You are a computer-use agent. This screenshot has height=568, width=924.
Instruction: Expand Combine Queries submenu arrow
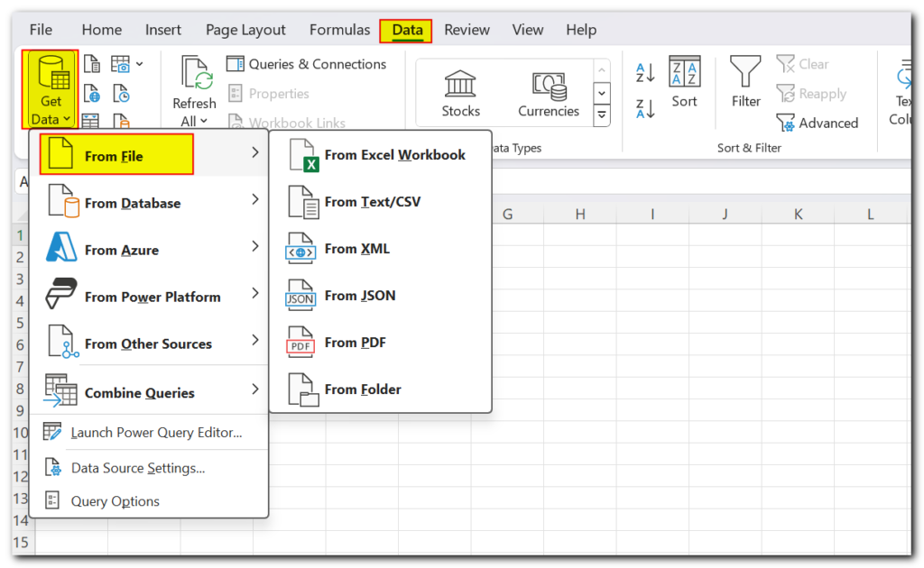coord(255,389)
